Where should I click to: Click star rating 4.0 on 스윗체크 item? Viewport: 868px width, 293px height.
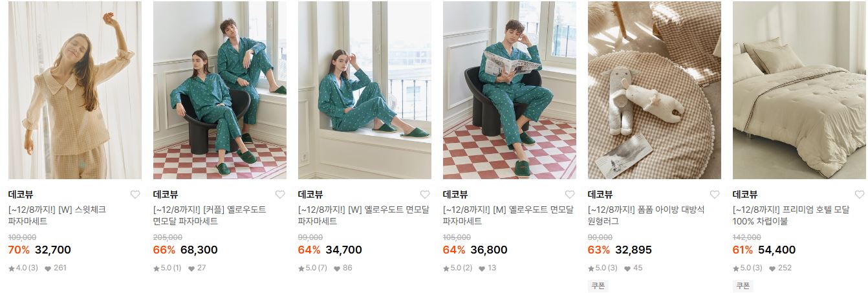[23, 268]
